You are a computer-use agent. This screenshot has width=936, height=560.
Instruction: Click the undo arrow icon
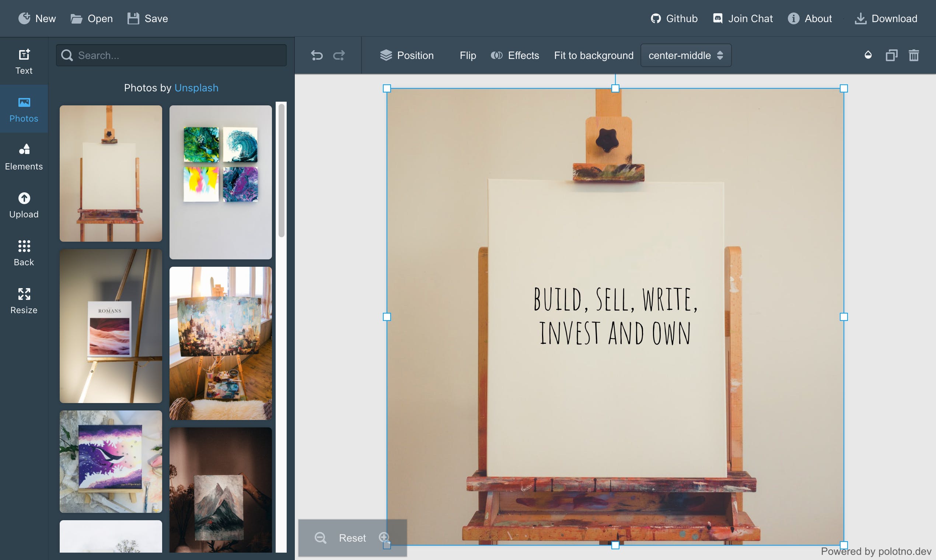pyautogui.click(x=317, y=55)
